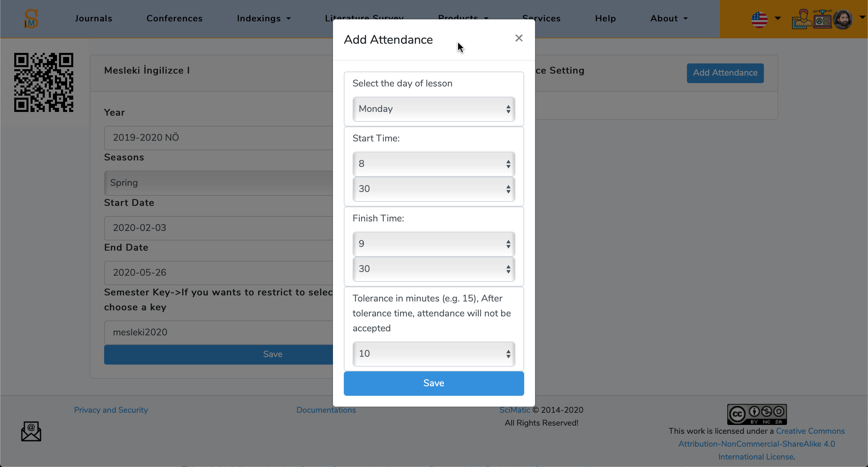Image resolution: width=868 pixels, height=467 pixels.
Task: Click the Creative Commons license badge
Action: [756, 414]
